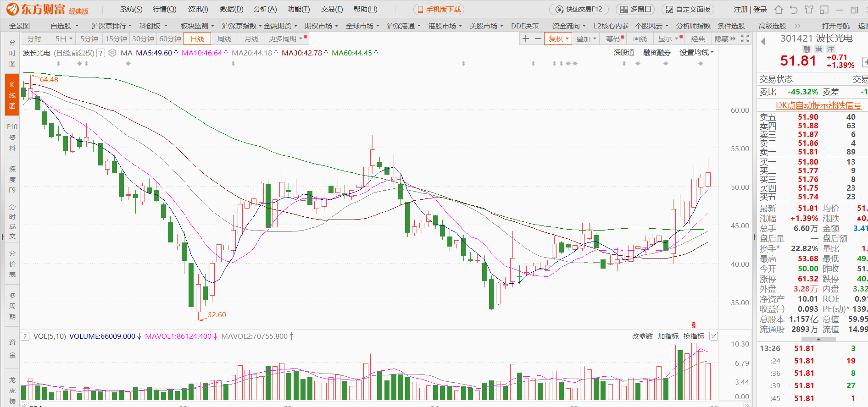Click the 手机版下载 mobile download button
868x407 pixels.
coord(439,9)
